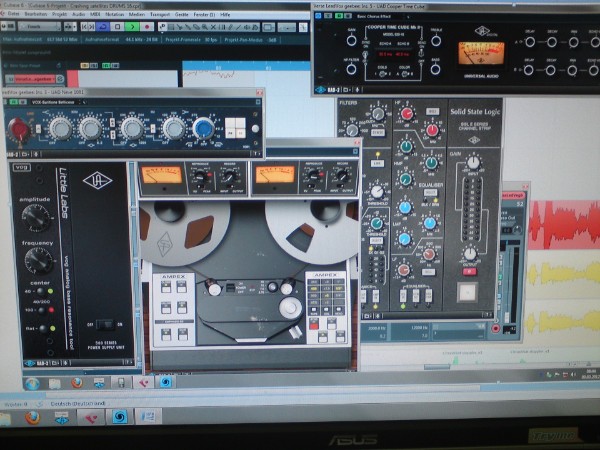Select the Split scissors tool
The width and height of the screenshot is (600, 450).
180,27
